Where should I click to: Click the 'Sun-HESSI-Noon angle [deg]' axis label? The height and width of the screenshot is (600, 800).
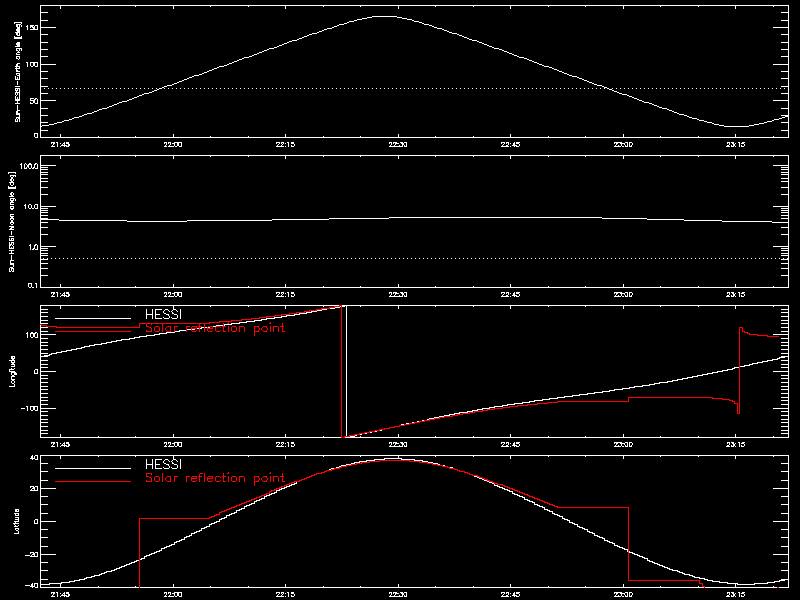click(x=13, y=222)
